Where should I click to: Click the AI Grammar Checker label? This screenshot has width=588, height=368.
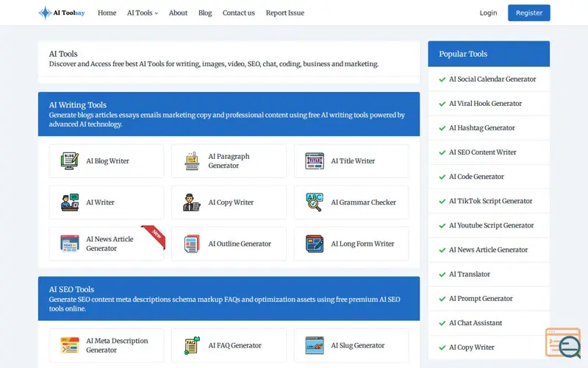click(x=363, y=202)
